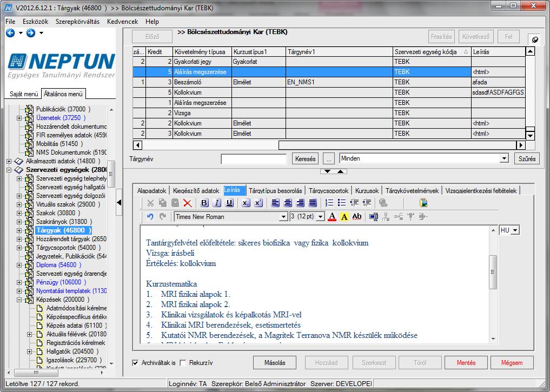Toggle bold formatting
This screenshot has height=392, width=550.
[x=204, y=203]
